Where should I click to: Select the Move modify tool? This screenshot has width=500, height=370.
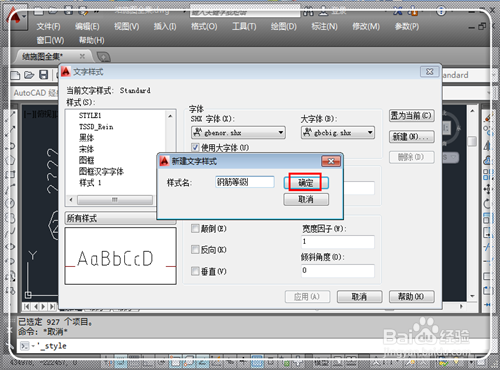click(488, 189)
